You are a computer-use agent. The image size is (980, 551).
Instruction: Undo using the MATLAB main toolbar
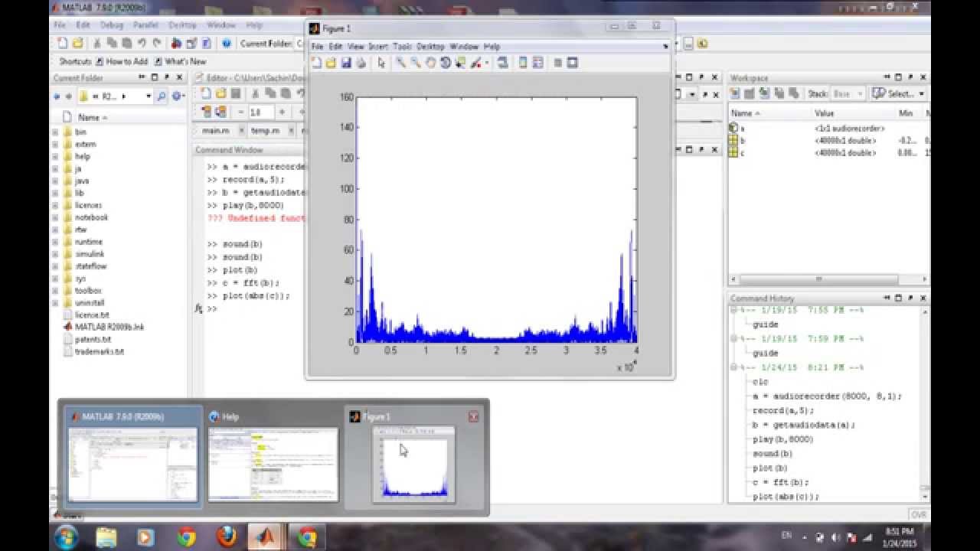coord(142,44)
